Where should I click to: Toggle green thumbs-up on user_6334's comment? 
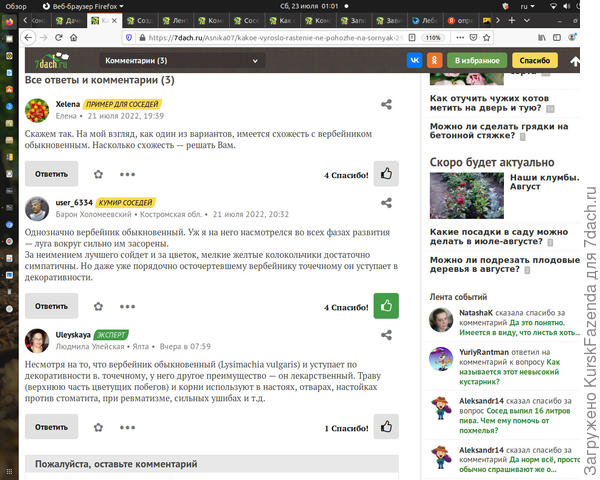click(x=386, y=306)
